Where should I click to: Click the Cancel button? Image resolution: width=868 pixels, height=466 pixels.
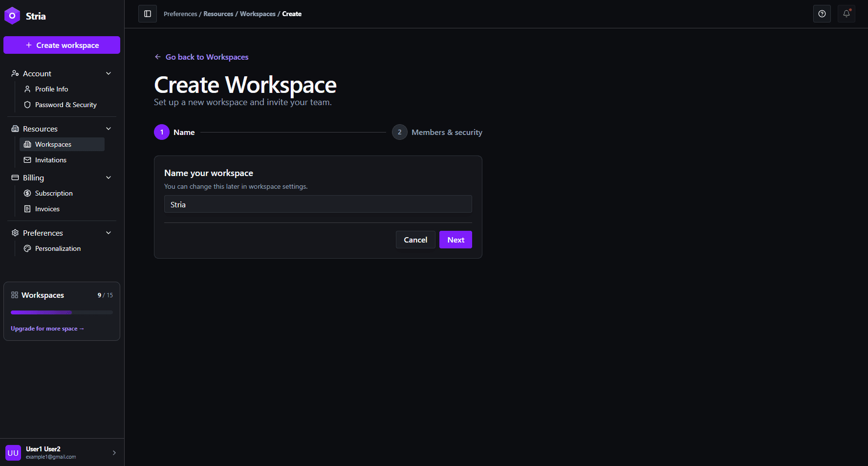(415, 240)
